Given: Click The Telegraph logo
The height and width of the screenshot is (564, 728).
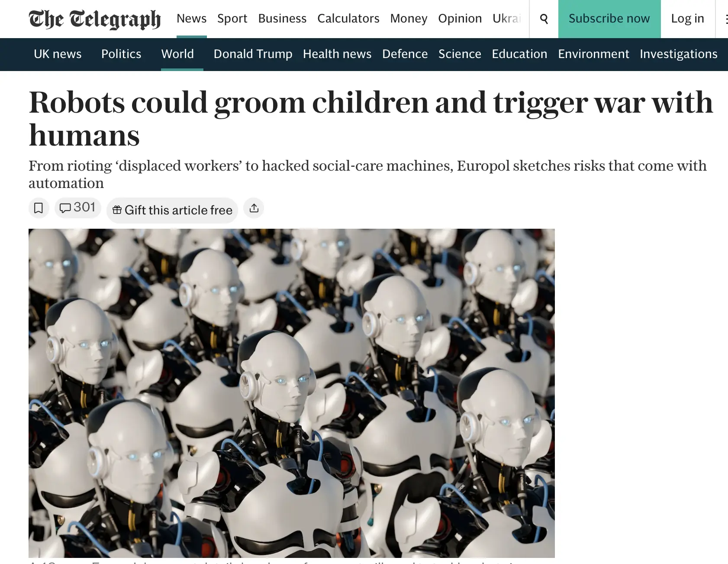Looking at the screenshot, I should coord(94,19).
